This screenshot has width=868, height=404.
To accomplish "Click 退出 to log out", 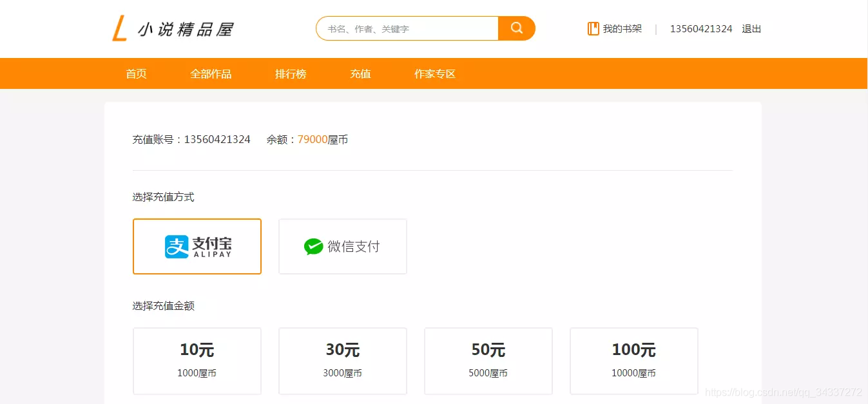I will [x=751, y=29].
